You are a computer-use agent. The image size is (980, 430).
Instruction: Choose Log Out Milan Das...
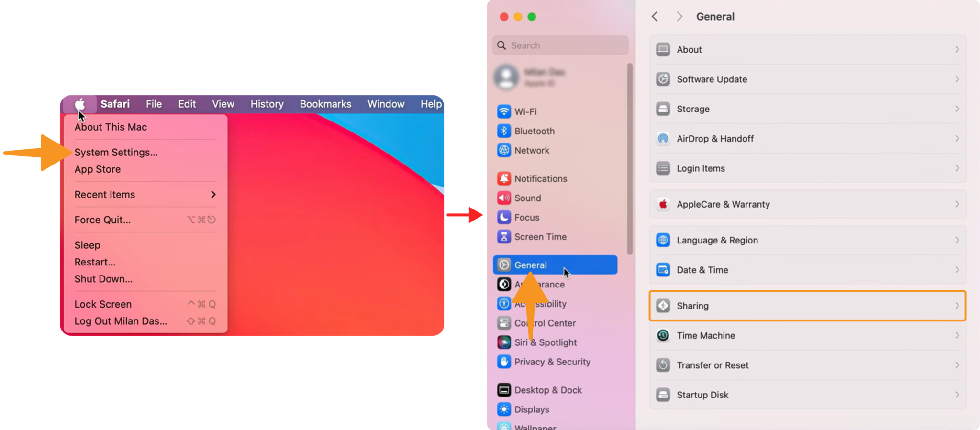coord(121,321)
